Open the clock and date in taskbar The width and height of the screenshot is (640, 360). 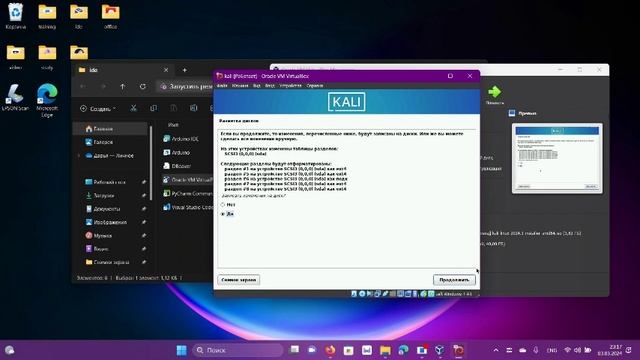(x=610, y=350)
